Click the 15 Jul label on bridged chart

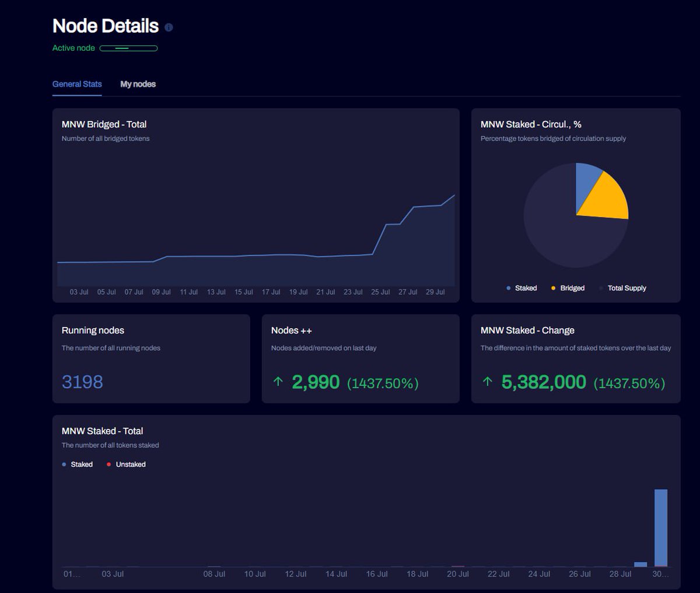(243, 292)
